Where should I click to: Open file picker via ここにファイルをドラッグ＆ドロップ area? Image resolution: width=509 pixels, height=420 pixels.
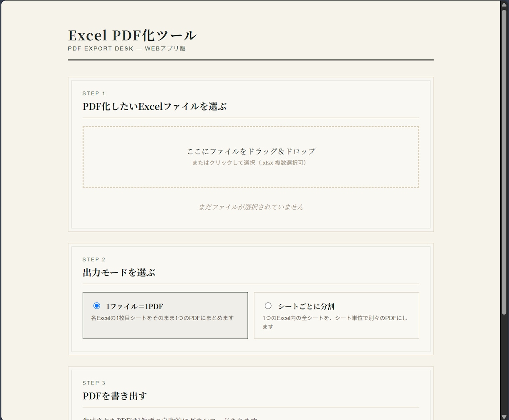(x=251, y=157)
